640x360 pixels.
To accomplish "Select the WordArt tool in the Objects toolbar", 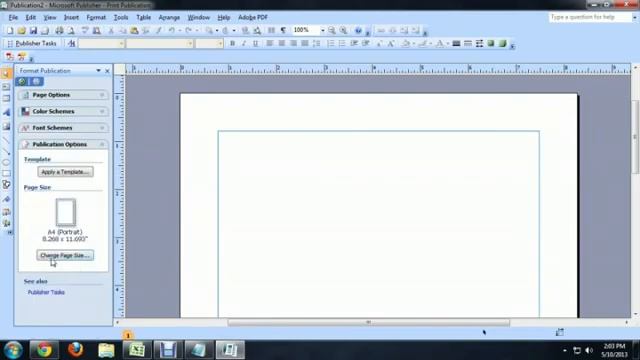I will tap(6, 112).
